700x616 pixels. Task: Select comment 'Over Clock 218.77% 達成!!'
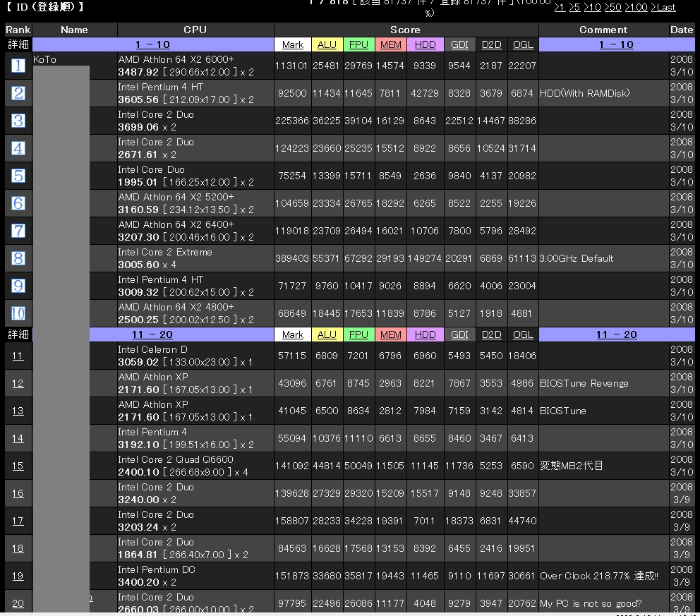pos(599,576)
